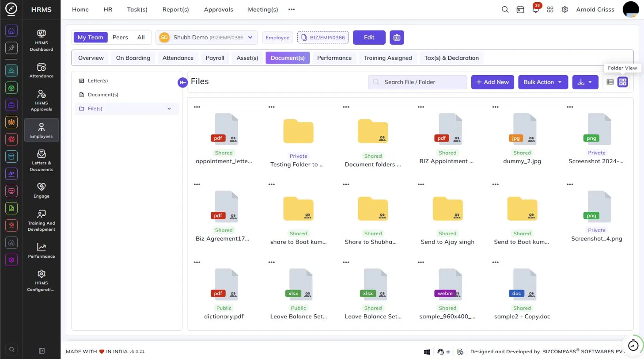Open Engage module in sidebar
The width and height of the screenshot is (644, 359).
click(42, 190)
